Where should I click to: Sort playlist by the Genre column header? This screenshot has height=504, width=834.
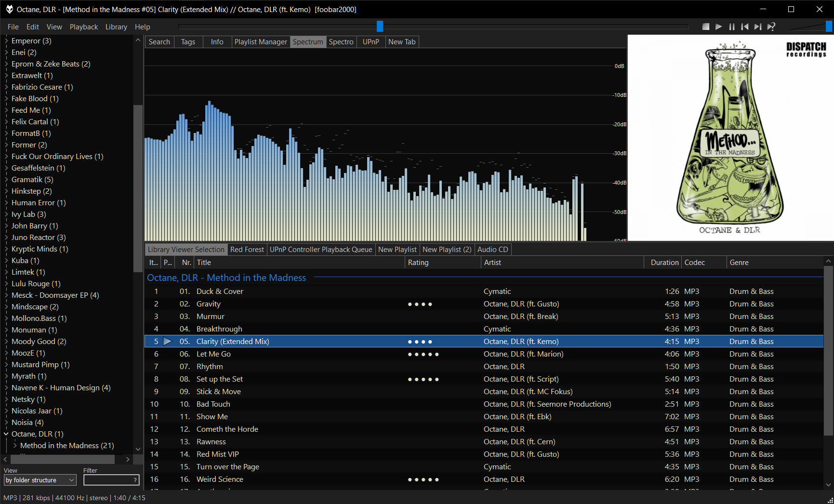click(775, 263)
